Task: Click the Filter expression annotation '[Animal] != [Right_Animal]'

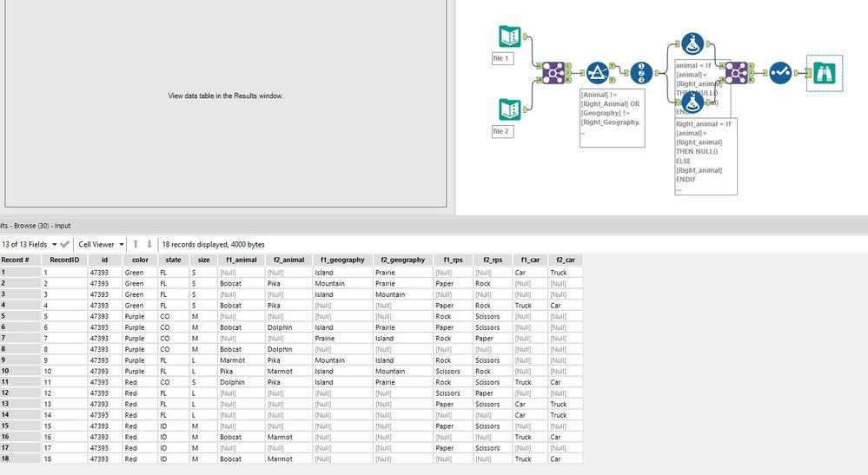Action: [x=612, y=118]
